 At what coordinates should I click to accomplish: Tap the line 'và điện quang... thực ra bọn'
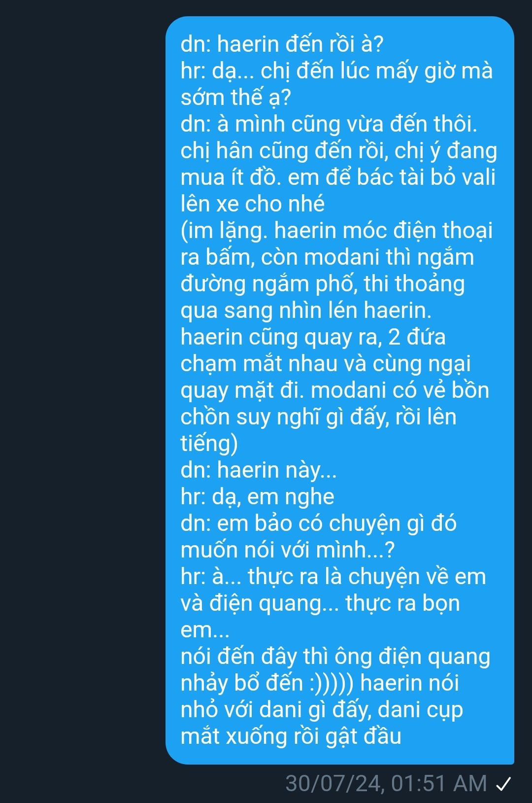tap(320, 603)
